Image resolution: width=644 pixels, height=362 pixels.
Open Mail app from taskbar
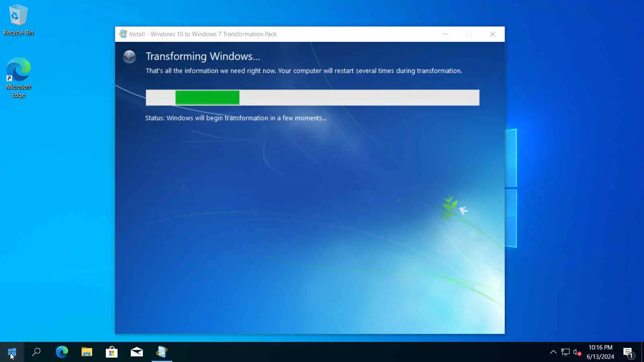coord(137,352)
